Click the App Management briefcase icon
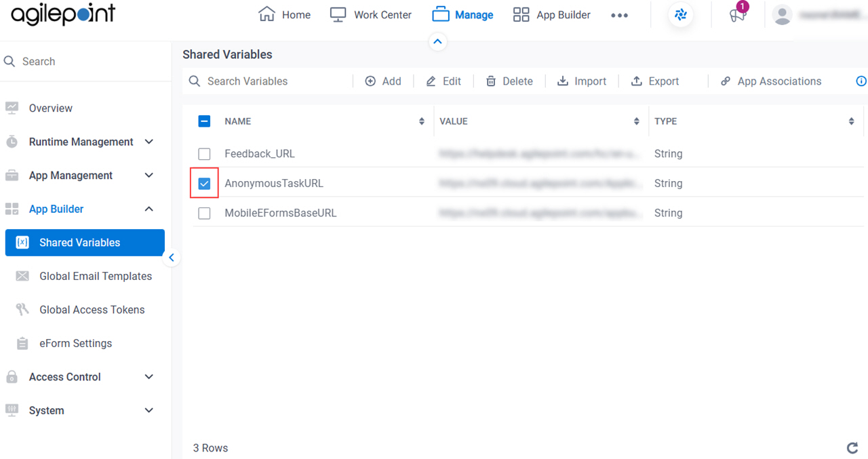 (12, 176)
